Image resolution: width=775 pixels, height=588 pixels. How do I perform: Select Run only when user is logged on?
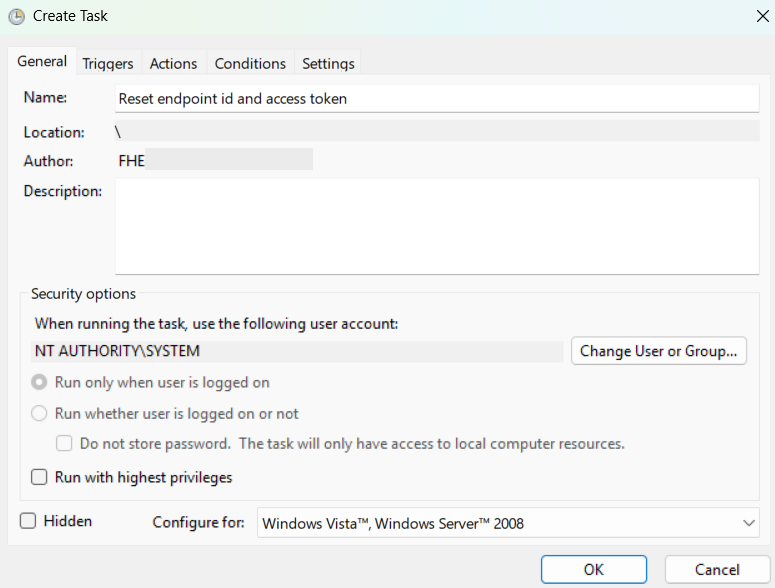coord(40,382)
